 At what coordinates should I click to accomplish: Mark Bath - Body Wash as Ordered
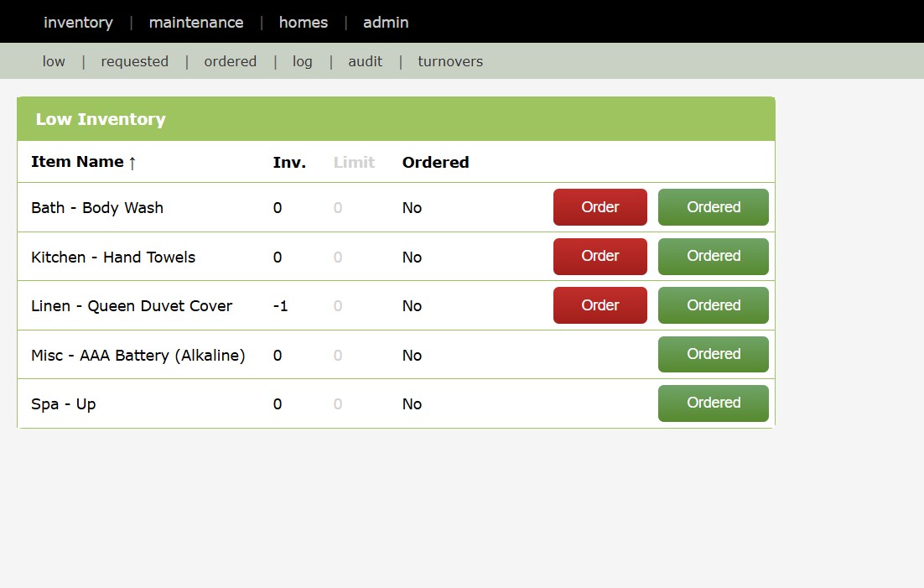point(713,207)
